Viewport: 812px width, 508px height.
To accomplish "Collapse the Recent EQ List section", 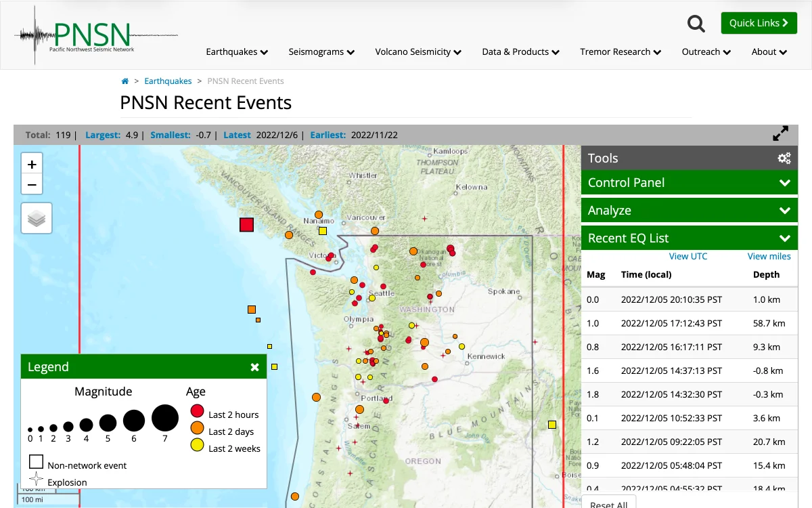I will [x=690, y=238].
